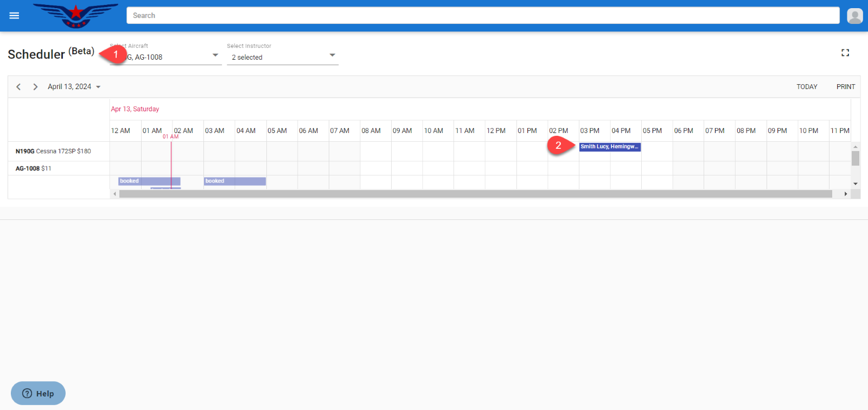Click the PRINT button

point(845,87)
